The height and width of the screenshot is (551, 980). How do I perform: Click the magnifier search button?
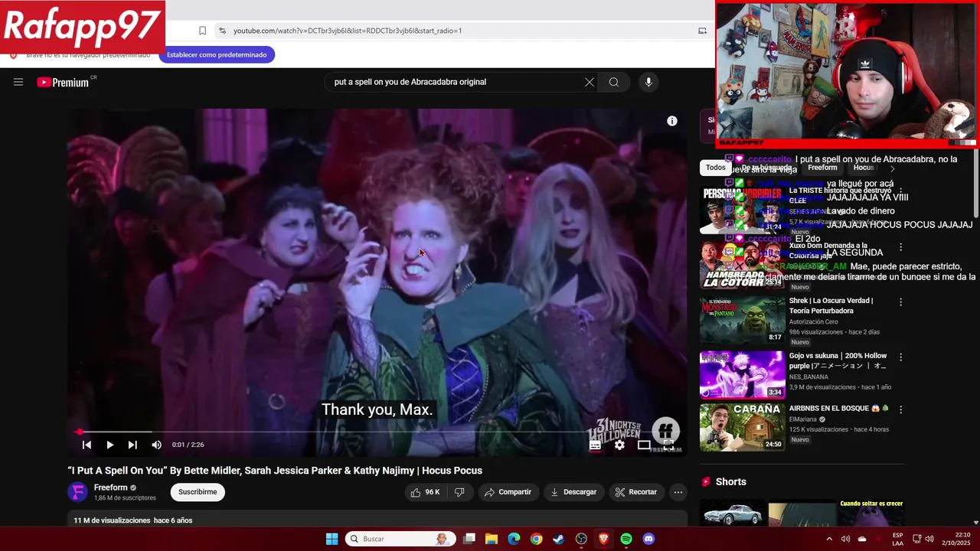point(614,82)
